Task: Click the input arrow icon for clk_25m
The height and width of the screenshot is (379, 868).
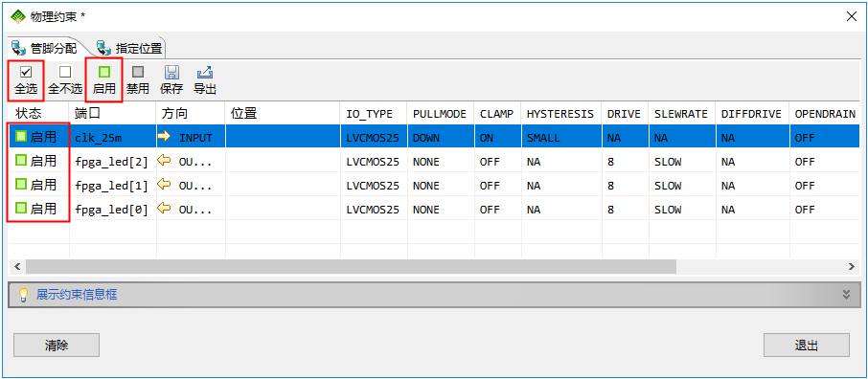Action: tap(164, 137)
